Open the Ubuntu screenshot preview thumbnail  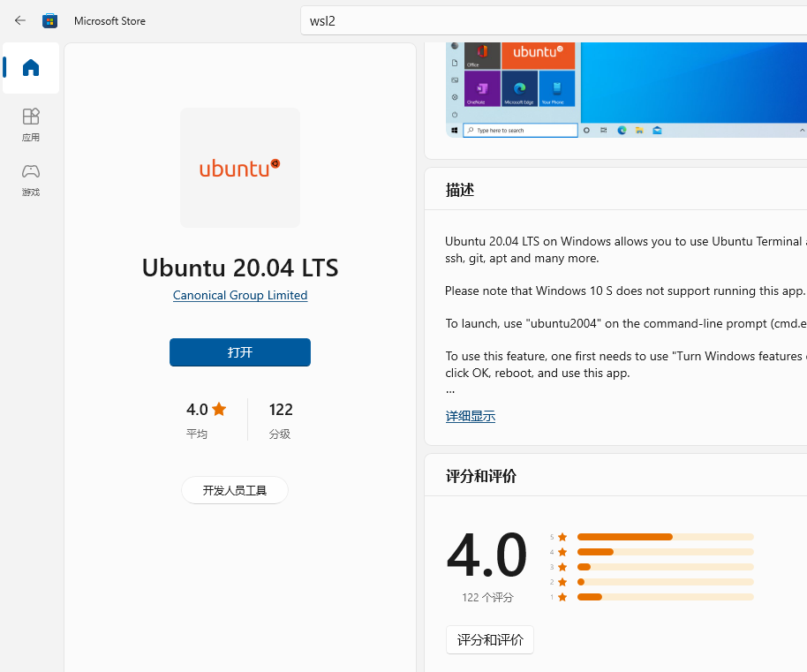coord(618,88)
